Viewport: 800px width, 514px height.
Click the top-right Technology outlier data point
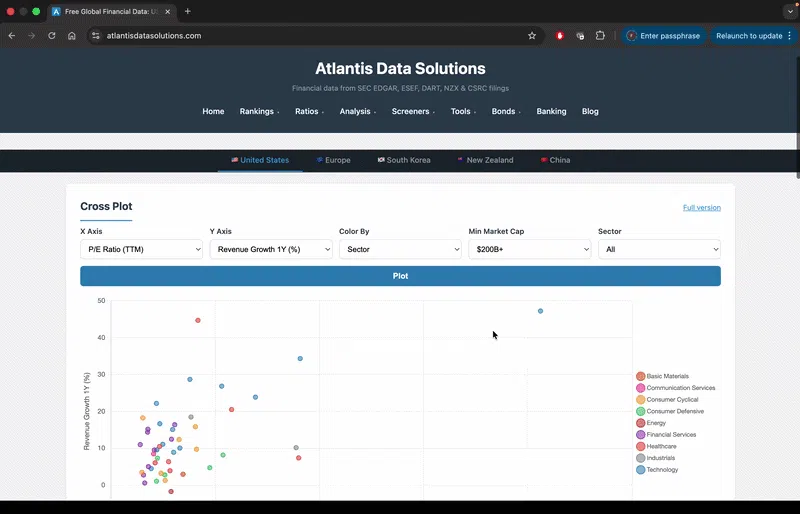tap(540, 311)
